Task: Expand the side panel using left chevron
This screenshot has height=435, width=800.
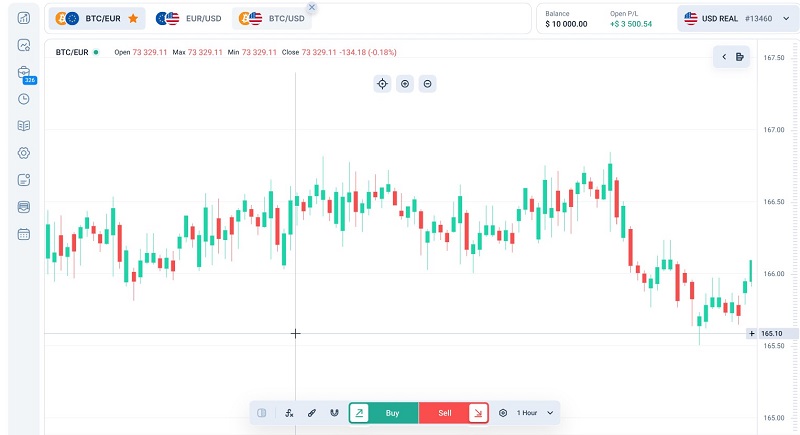Action: [x=724, y=57]
